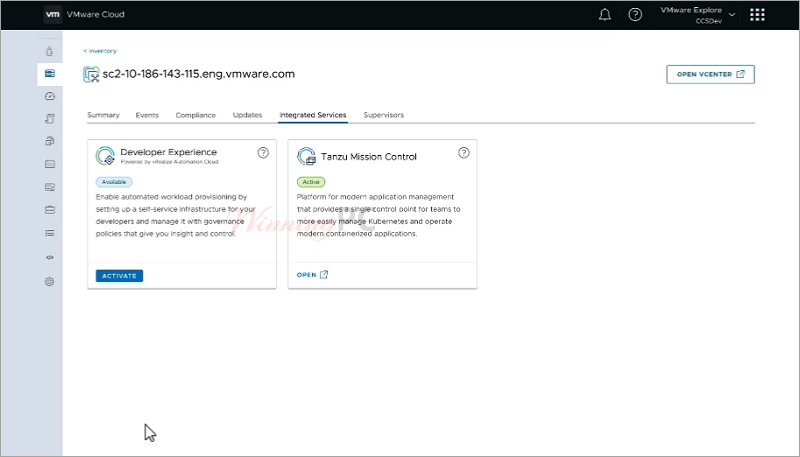Click the VMware Cloud title text
The height and width of the screenshot is (457, 800).
click(95, 15)
